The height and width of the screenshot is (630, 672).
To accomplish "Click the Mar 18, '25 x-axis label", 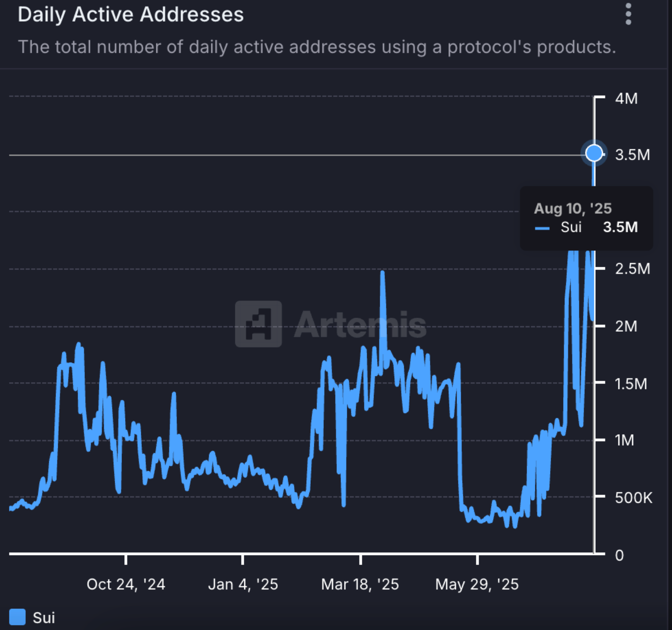I will click(x=360, y=584).
